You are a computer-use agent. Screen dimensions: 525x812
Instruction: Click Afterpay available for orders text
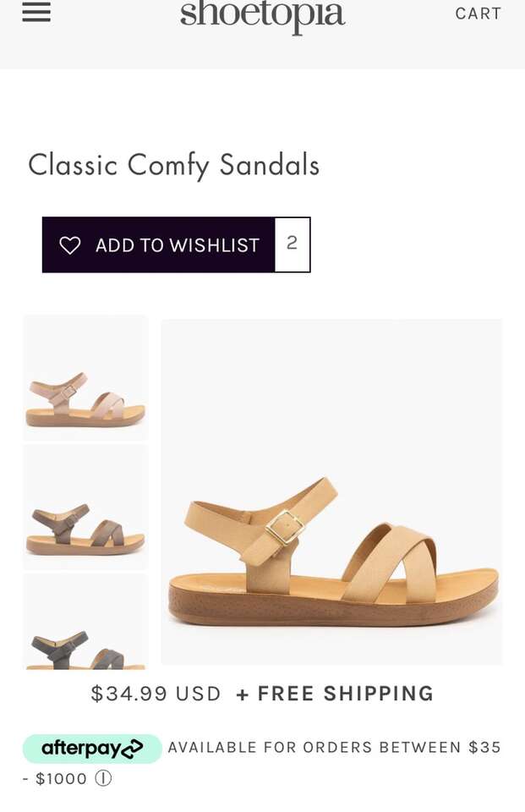pos(334,747)
